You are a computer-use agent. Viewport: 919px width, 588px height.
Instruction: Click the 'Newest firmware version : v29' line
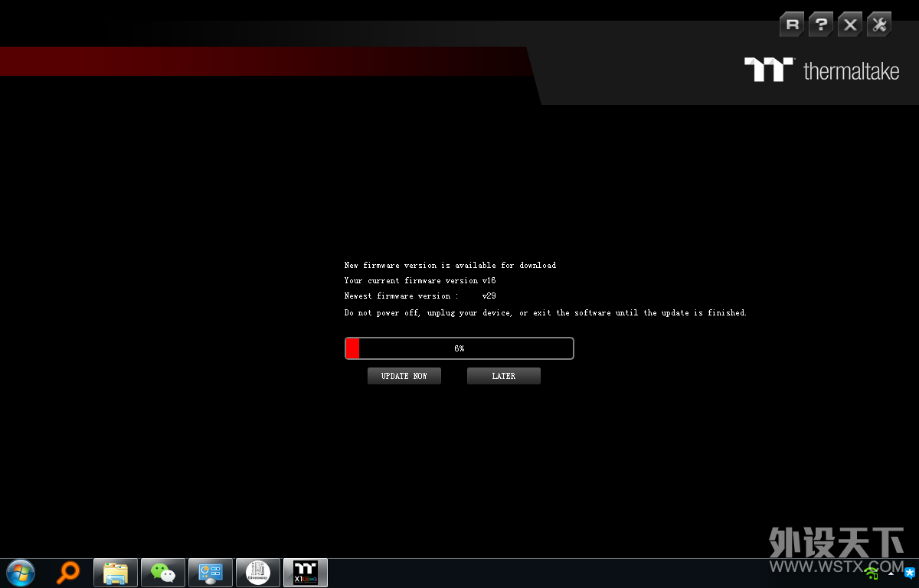pyautogui.click(x=420, y=296)
